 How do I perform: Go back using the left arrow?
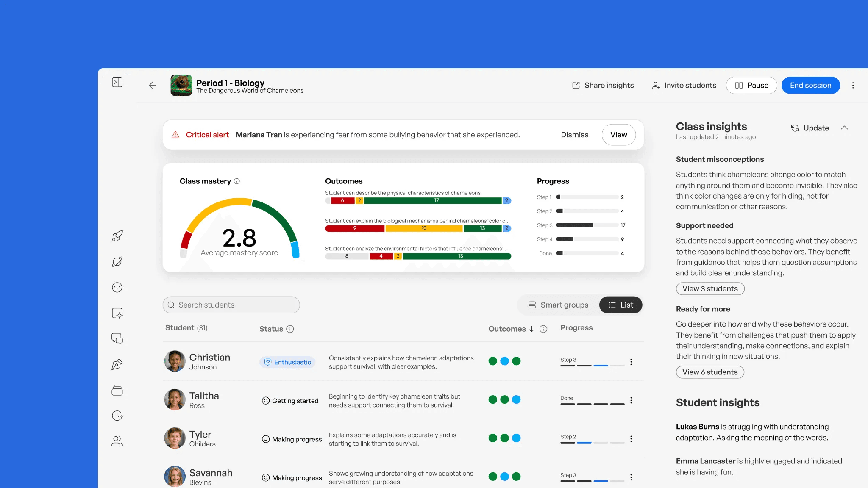(x=153, y=86)
